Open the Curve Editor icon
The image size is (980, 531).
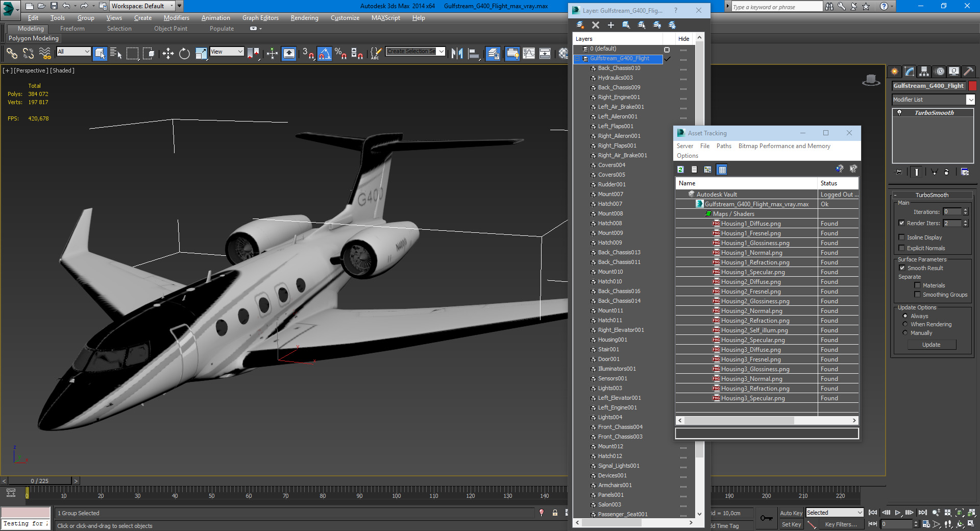[x=529, y=53]
